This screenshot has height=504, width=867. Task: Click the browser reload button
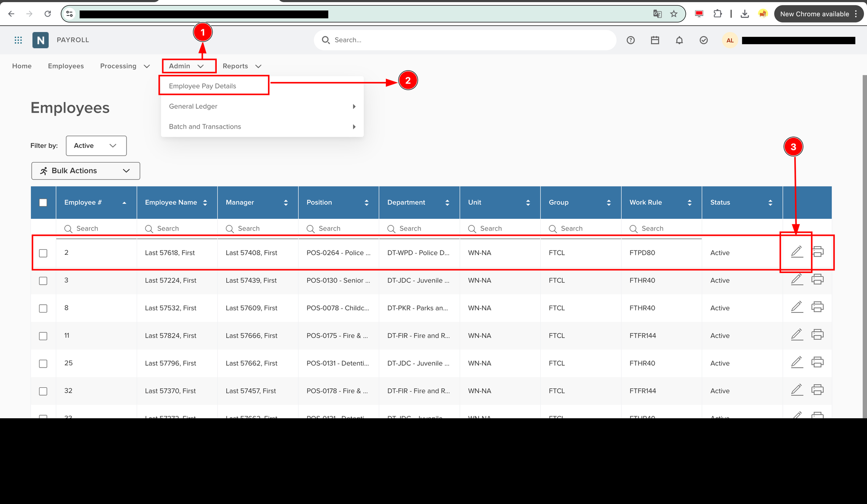coord(48,14)
